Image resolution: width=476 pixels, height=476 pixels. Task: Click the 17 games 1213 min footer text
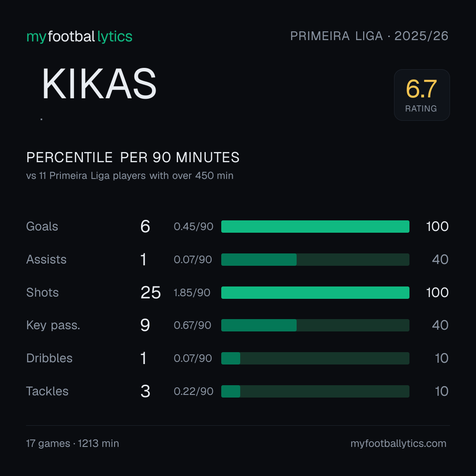(x=73, y=443)
